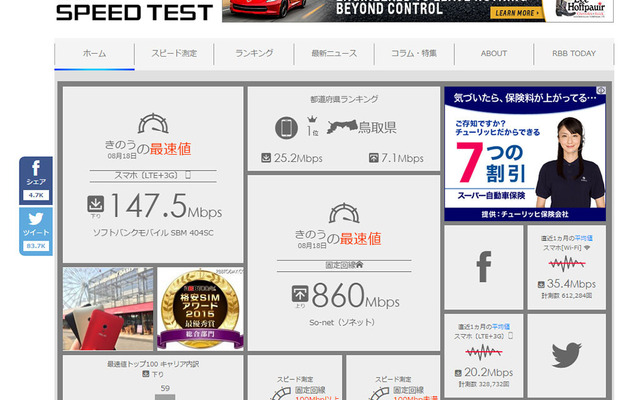Click the Facebook シェア side button
Viewport: 640px width, 400px height.
pyautogui.click(x=36, y=180)
